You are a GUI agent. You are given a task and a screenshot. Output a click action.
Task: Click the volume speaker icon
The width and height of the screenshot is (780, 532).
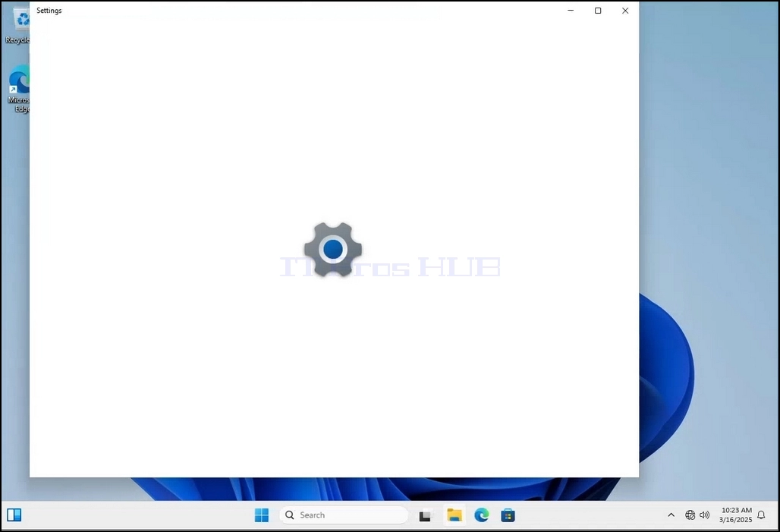(704, 515)
